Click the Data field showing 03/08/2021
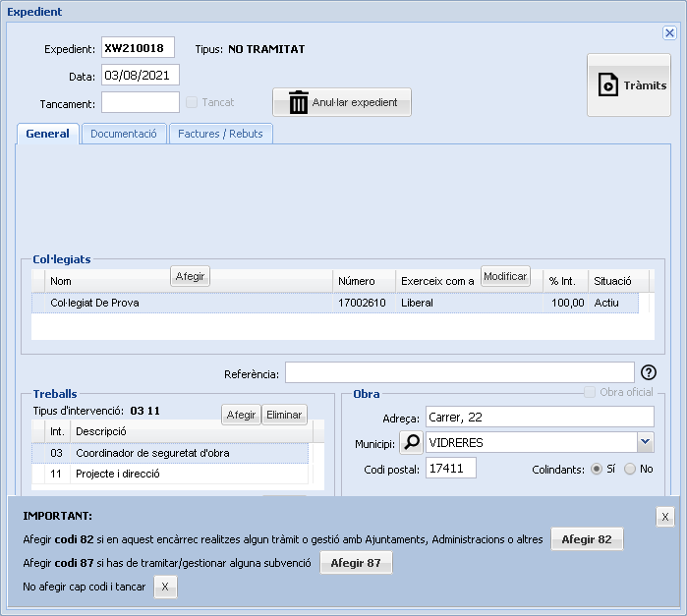Viewport: 687px width, 616px height. tap(141, 75)
